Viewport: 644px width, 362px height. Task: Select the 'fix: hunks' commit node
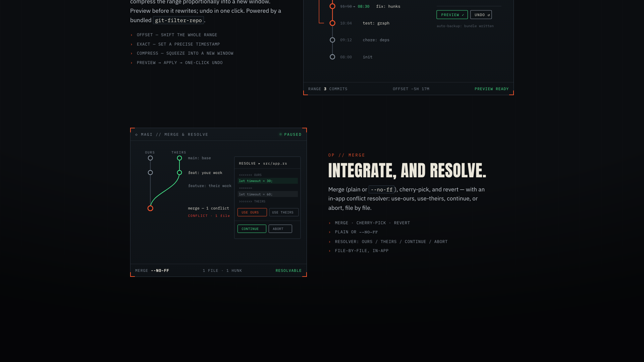(x=332, y=6)
